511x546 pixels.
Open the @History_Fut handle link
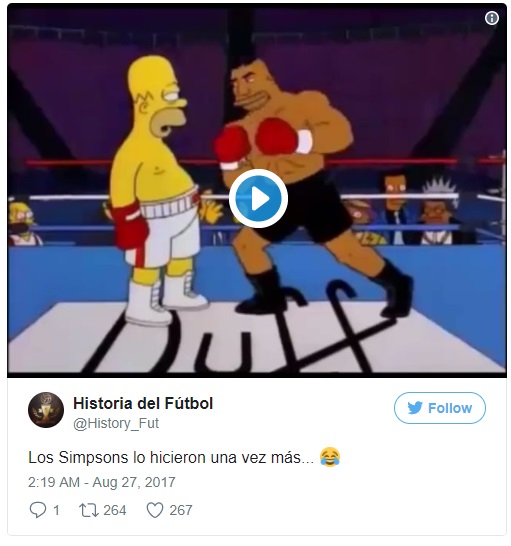pyautogui.click(x=116, y=423)
